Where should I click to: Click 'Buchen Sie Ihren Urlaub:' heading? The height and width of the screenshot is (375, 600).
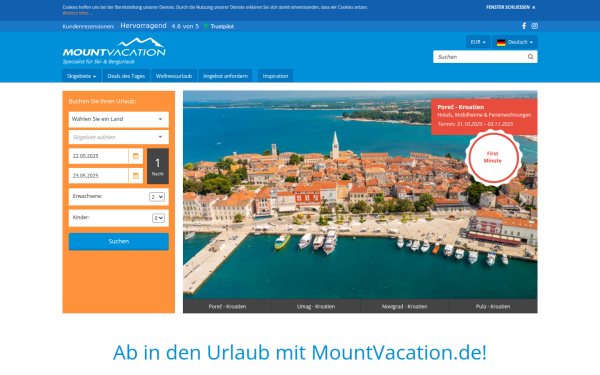[x=102, y=101]
